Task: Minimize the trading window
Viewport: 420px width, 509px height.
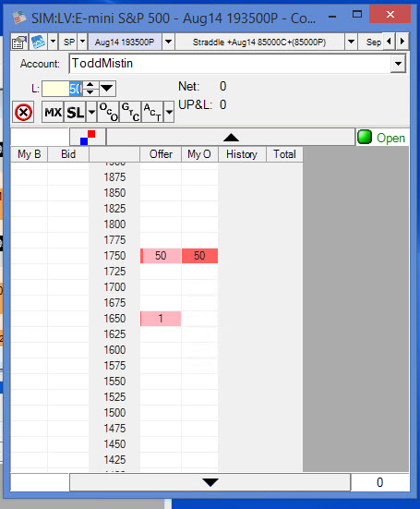Action: (x=332, y=16)
